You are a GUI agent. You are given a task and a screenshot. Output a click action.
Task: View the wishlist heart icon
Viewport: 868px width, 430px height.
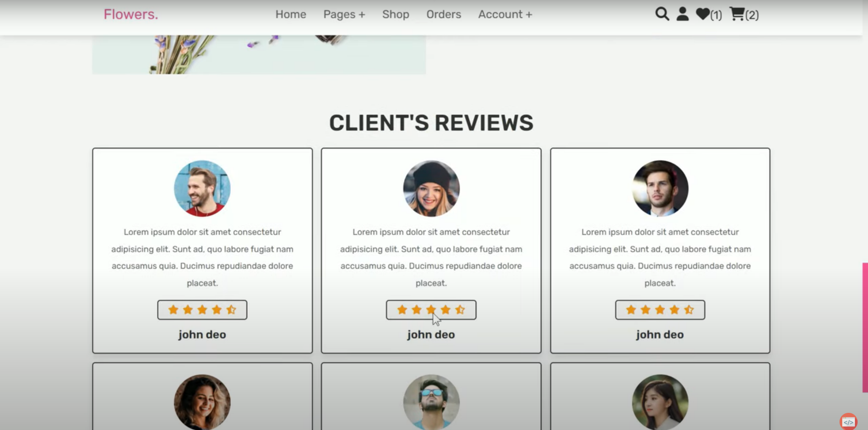(x=702, y=14)
